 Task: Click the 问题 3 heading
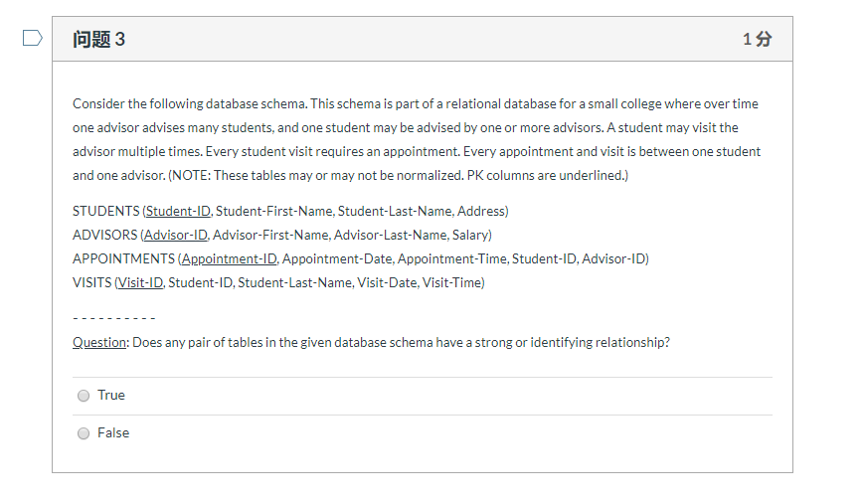tap(99, 39)
